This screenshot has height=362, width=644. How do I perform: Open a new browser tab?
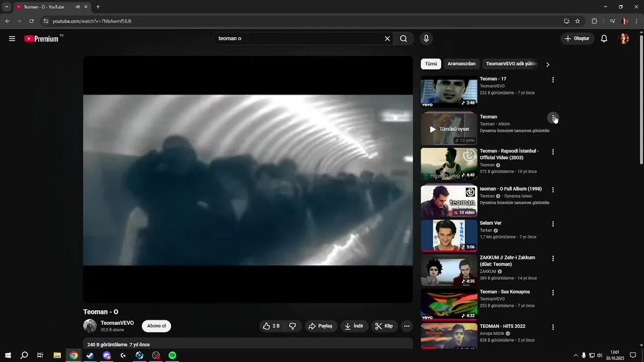pos(98,7)
